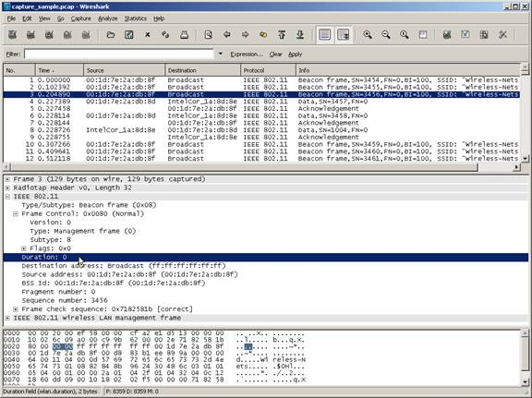Sort by the Source column header
The height and width of the screenshot is (398, 532).
pos(124,70)
